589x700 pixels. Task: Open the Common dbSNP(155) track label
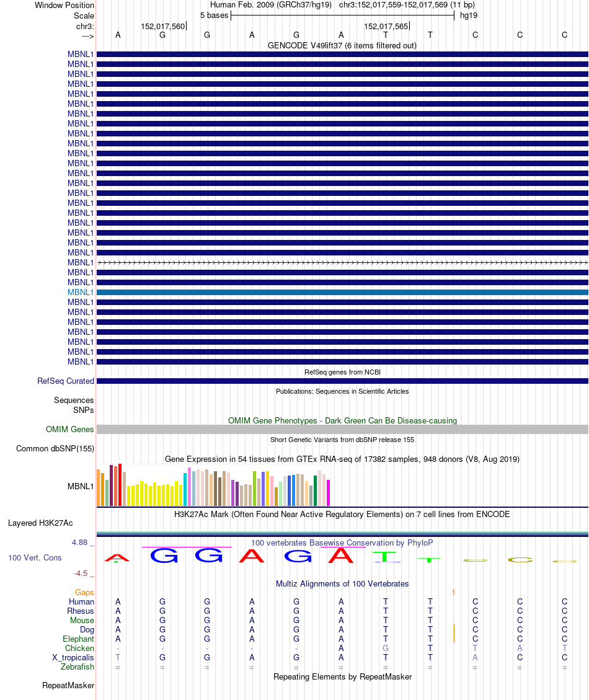click(55, 449)
